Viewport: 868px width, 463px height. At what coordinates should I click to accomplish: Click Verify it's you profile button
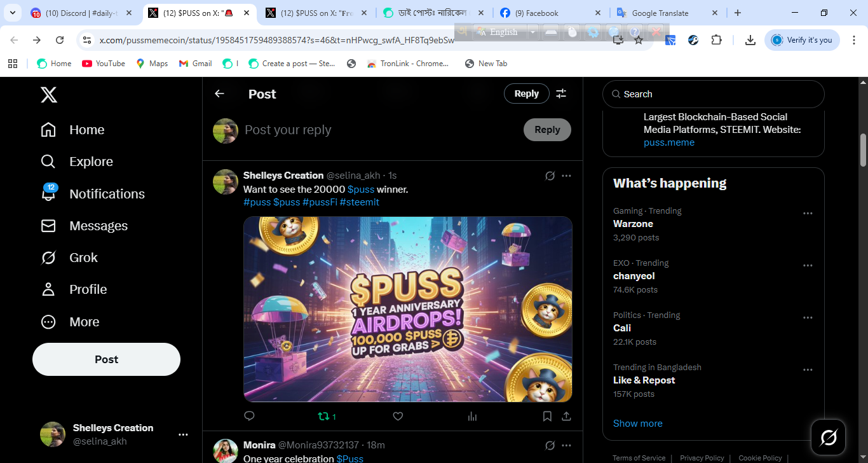pos(802,40)
